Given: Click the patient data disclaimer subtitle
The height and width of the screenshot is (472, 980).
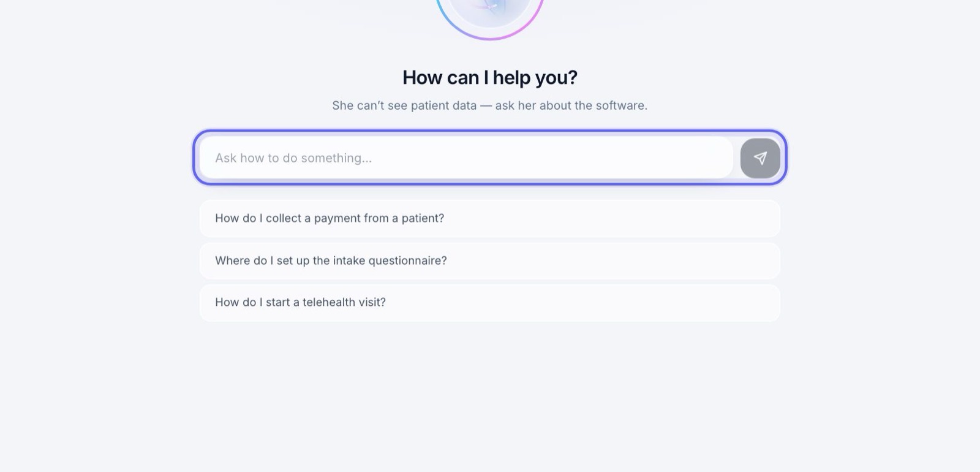Looking at the screenshot, I should pyautogui.click(x=490, y=105).
